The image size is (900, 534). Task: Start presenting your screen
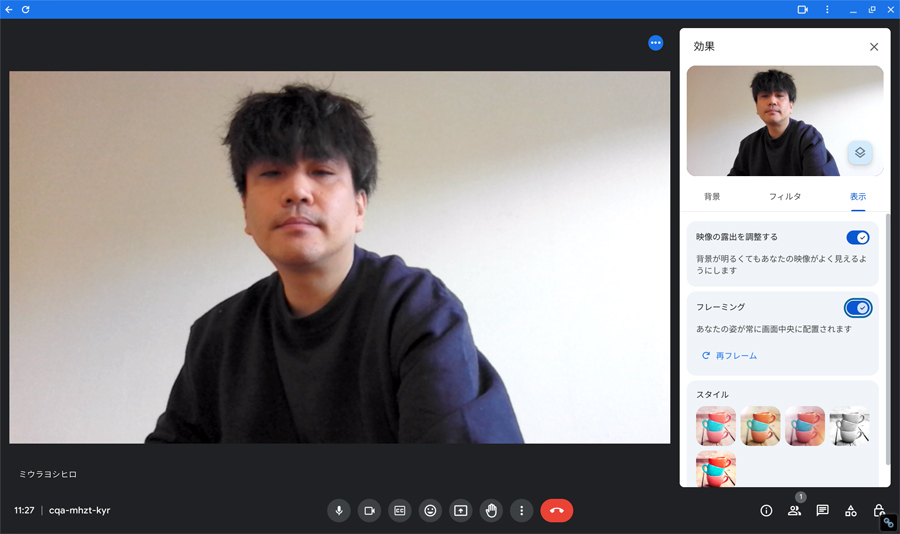(x=460, y=510)
